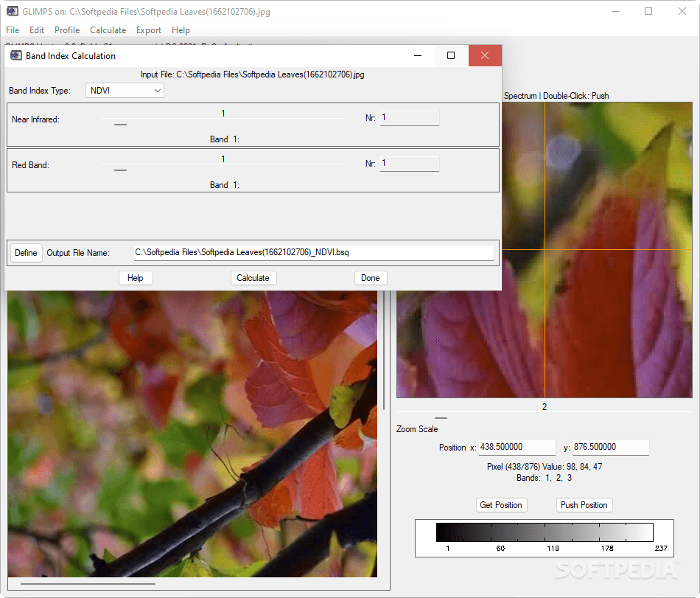Screen dimensions: 700x598
Task: Click the Near Infrared Nr input field
Action: pyautogui.click(x=410, y=118)
